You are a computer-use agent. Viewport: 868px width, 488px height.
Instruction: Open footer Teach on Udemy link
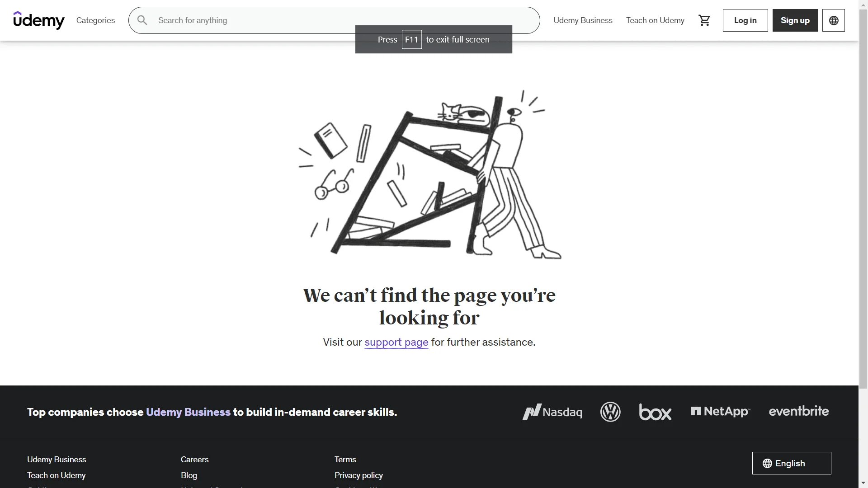click(x=56, y=475)
